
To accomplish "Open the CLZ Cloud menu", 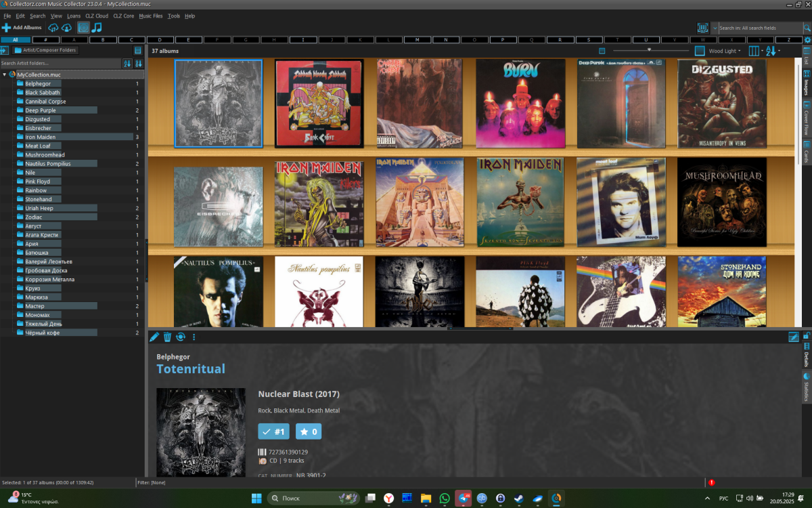I will coord(97,16).
